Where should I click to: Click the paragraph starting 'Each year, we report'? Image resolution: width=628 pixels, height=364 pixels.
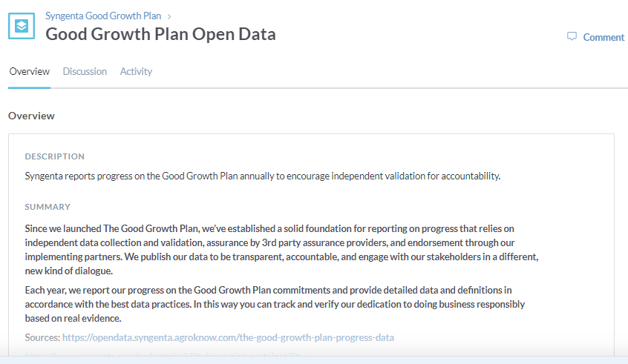[275, 304]
